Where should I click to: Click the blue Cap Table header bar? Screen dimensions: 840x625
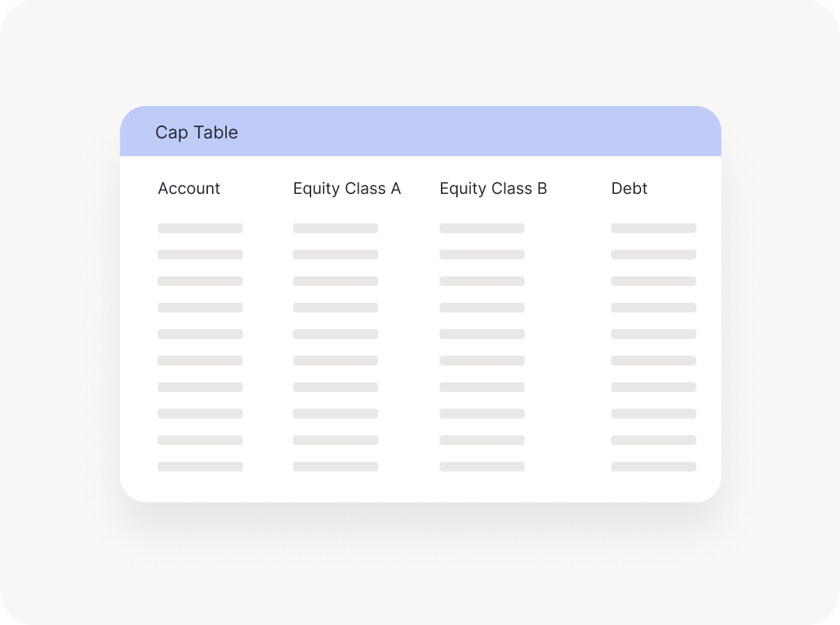pyautogui.click(x=421, y=131)
